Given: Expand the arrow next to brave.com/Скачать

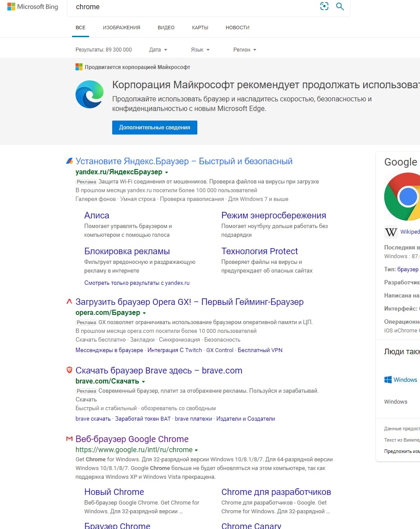Looking at the screenshot, I should click(x=143, y=382).
